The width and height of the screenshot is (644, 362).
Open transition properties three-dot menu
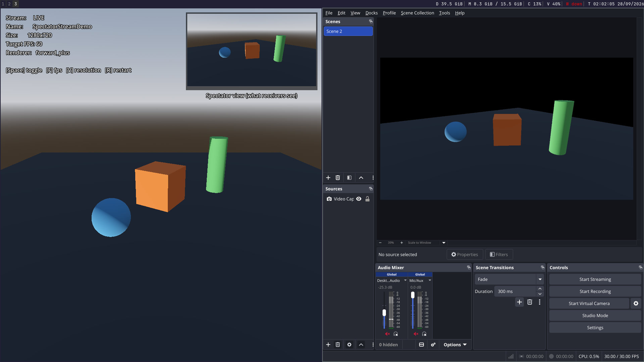(x=540, y=302)
